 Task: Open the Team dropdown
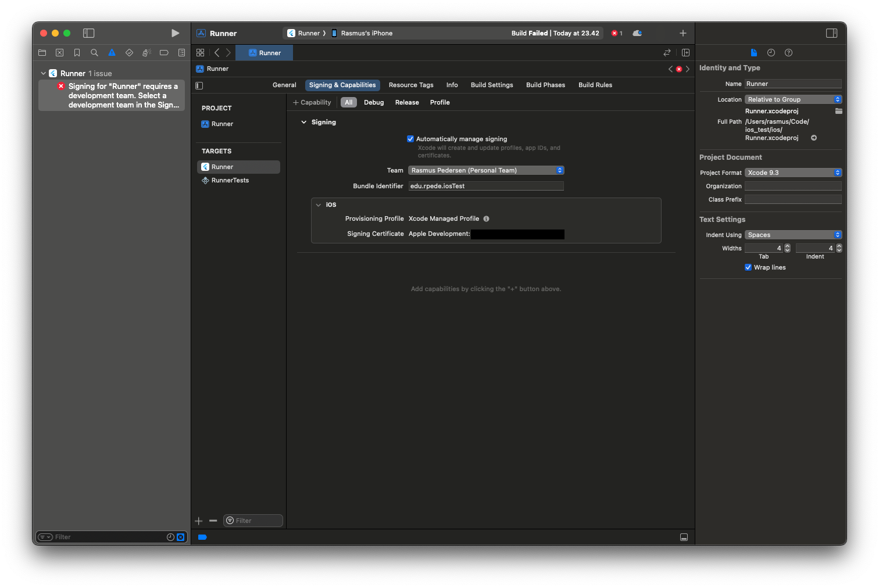click(x=486, y=170)
